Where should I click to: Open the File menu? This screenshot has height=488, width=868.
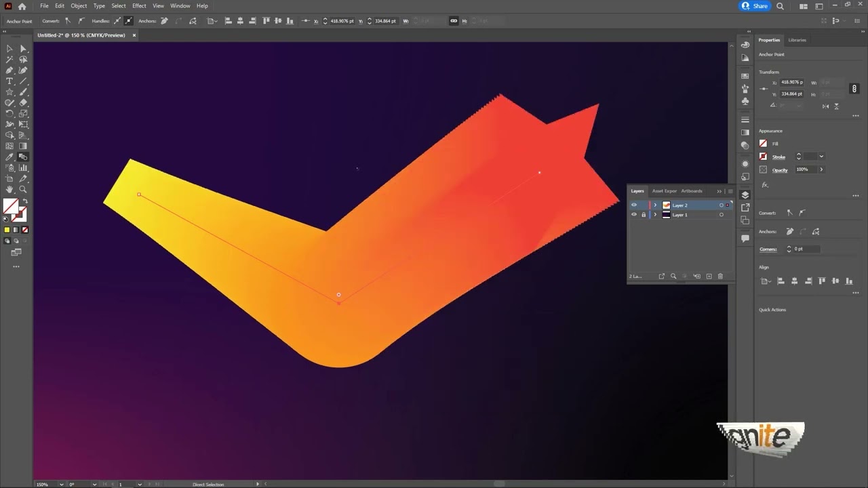pyautogui.click(x=44, y=5)
